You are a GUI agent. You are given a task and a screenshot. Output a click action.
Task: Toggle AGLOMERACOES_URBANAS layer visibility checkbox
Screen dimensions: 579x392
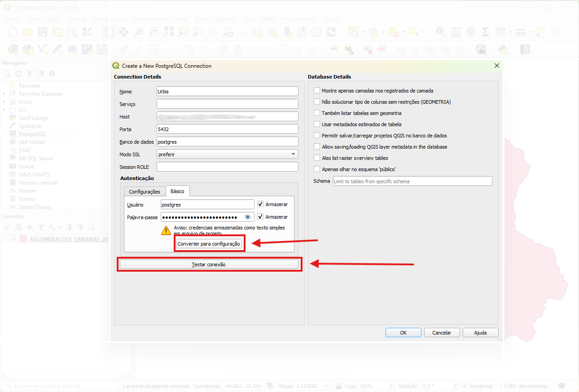tap(13, 239)
